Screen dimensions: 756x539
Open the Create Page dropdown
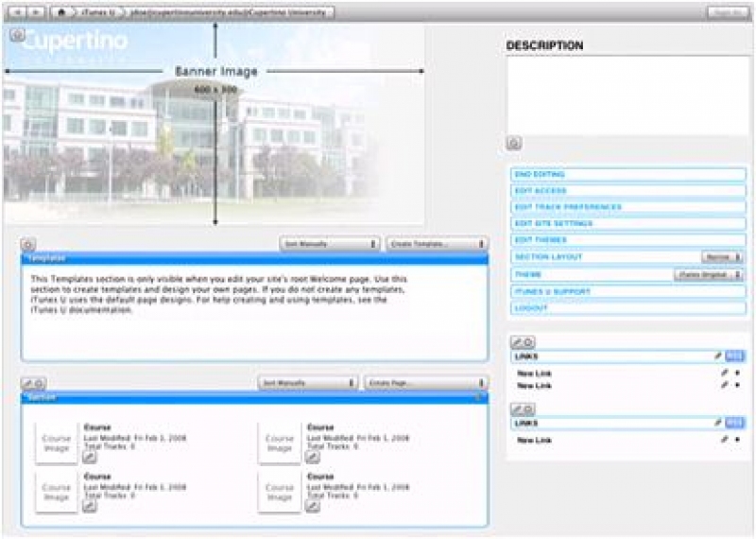tap(426, 383)
